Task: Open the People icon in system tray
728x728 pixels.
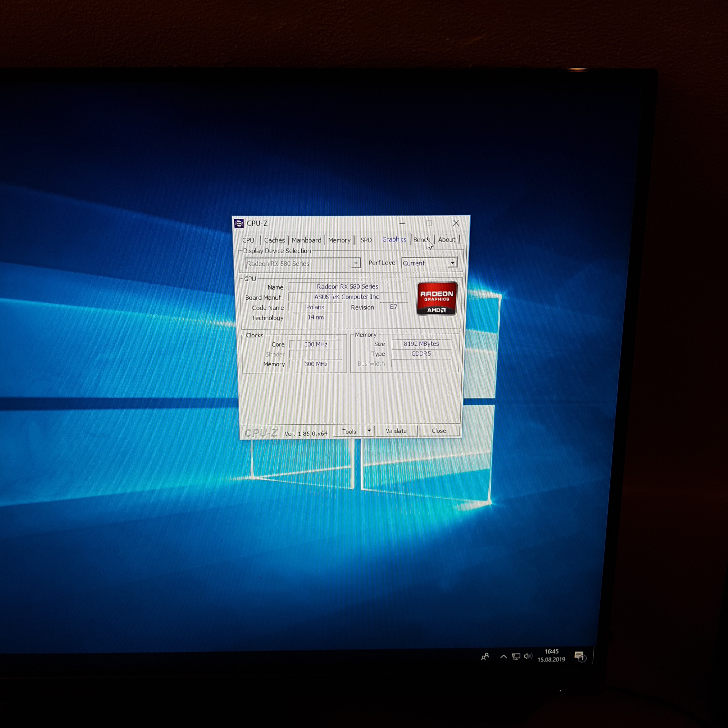Action: coord(485,657)
